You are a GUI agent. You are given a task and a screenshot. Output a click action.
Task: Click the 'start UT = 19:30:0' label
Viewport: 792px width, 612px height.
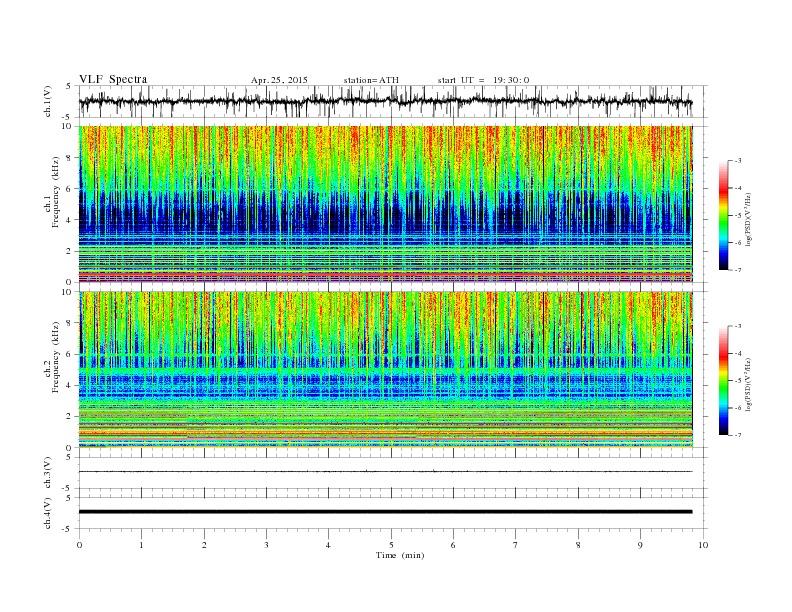pos(483,80)
